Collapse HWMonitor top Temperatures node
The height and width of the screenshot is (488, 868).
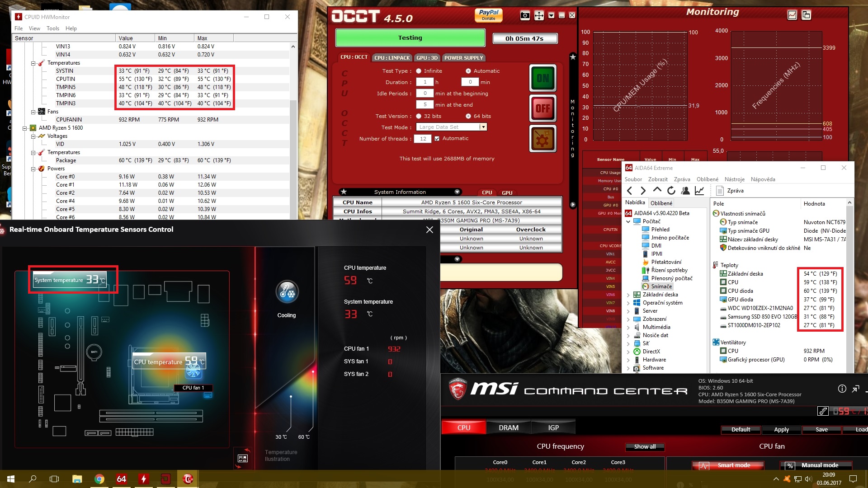click(x=33, y=63)
